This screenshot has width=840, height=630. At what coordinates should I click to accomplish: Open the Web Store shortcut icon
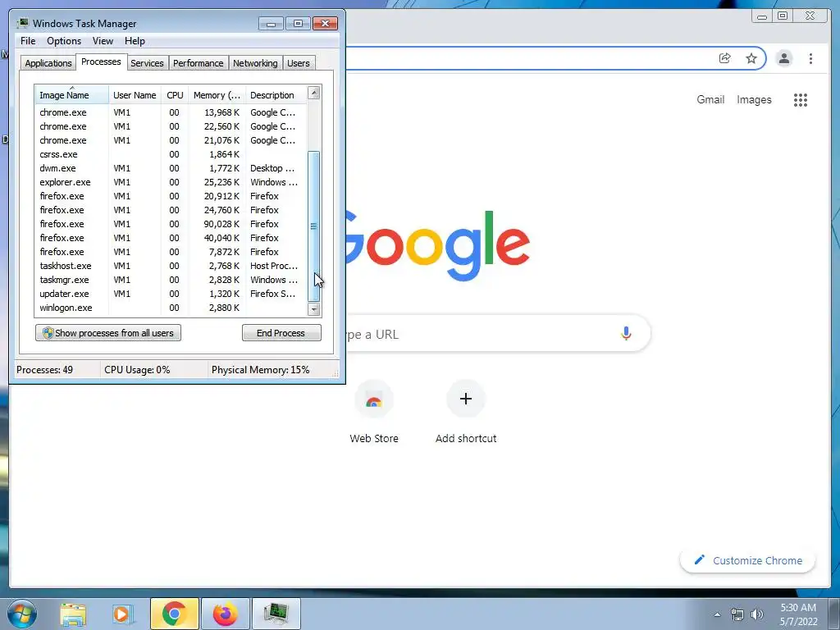click(374, 399)
